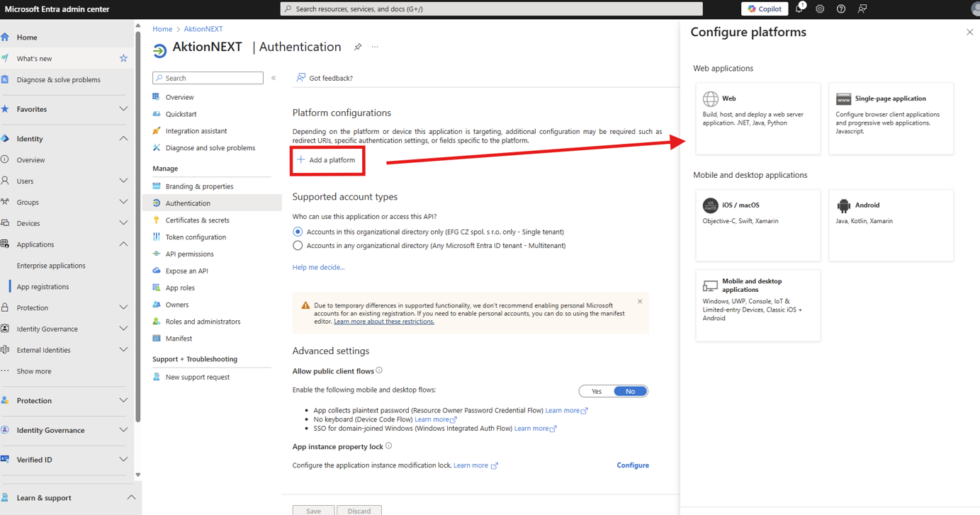
Task: Click info icon beside App instance property lock
Action: click(x=388, y=446)
